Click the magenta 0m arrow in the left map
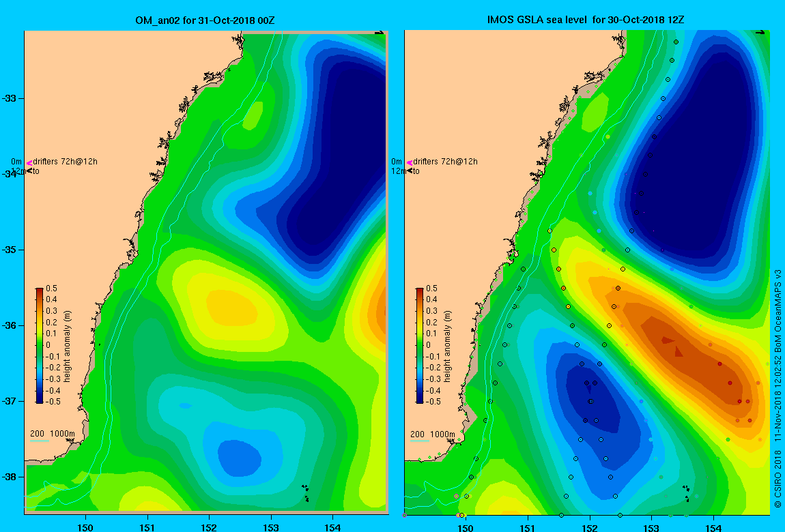The height and width of the screenshot is (532, 785). [x=29, y=162]
